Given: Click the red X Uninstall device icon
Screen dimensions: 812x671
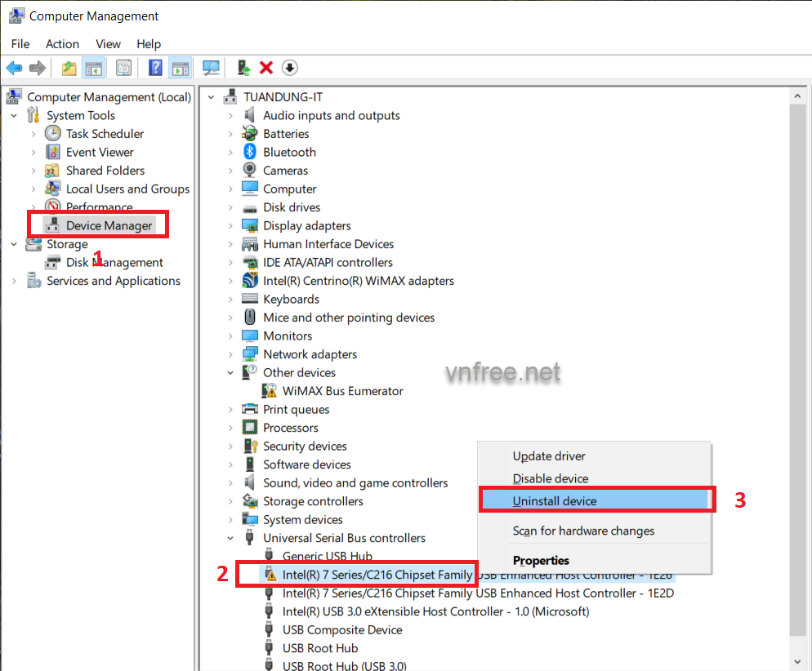Looking at the screenshot, I should tap(265, 68).
